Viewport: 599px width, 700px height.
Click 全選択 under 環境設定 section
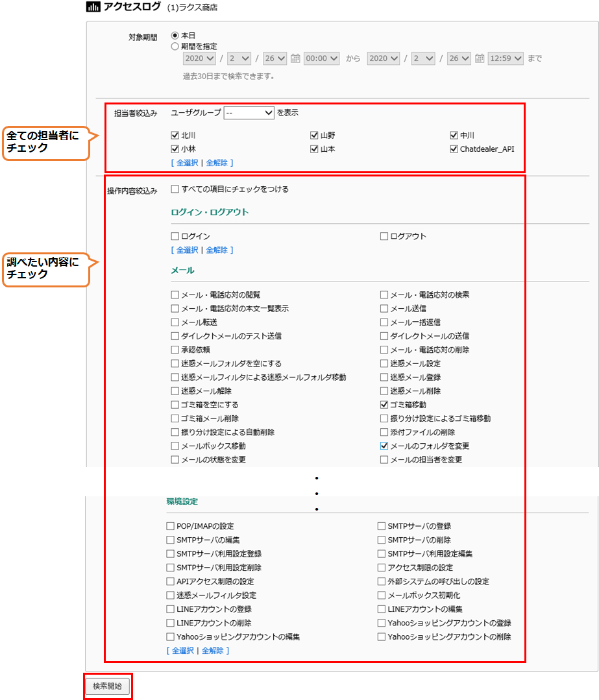click(183, 651)
